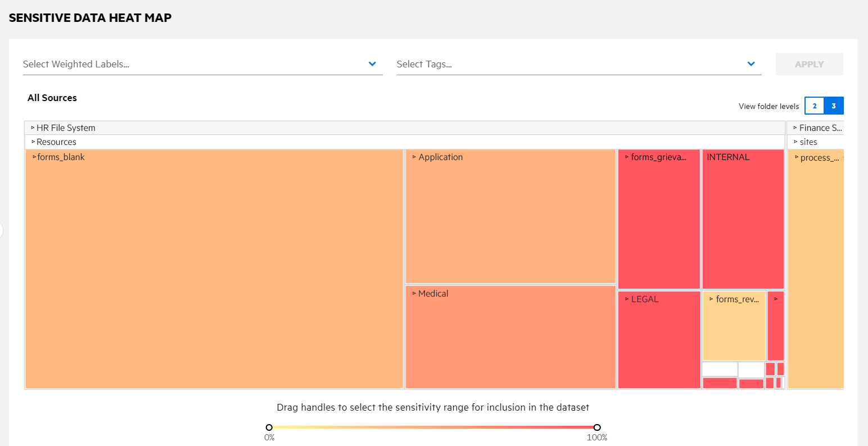Image resolution: width=868 pixels, height=446 pixels.
Task: Select the forms_rev... yellow tile
Action: pos(734,326)
